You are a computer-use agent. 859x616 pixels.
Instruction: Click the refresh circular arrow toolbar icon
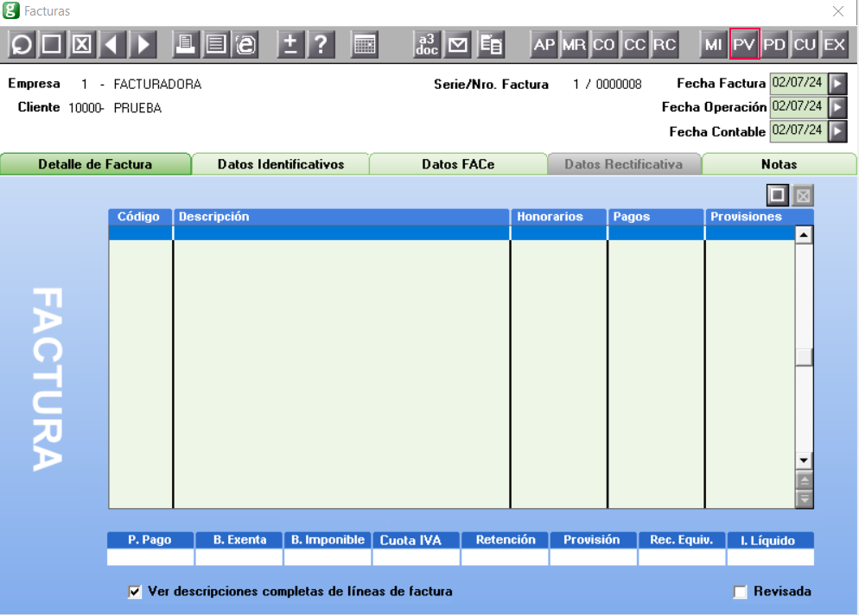tap(22, 44)
